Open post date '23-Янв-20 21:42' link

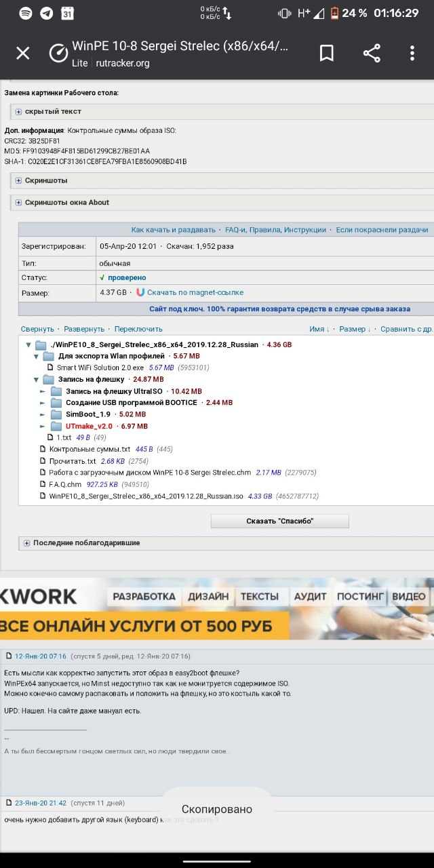[41, 803]
